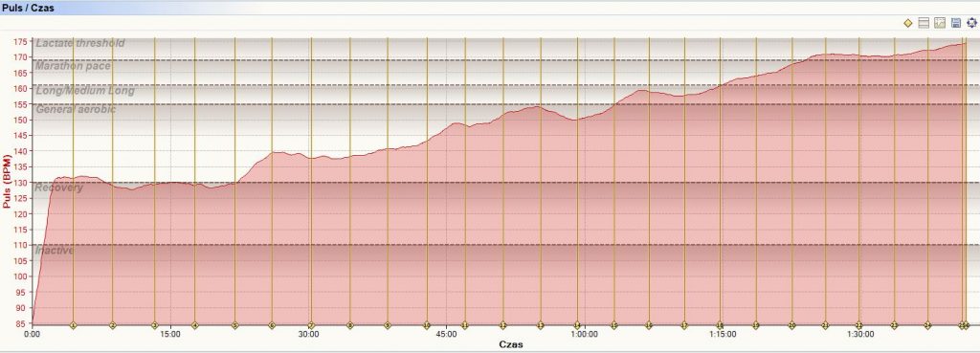Click the '30:00' time axis label

coord(309,334)
